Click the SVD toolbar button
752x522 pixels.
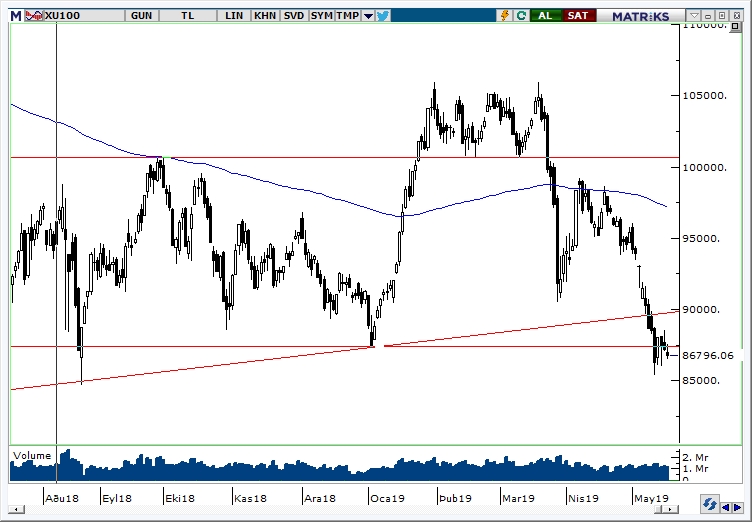[x=294, y=15]
